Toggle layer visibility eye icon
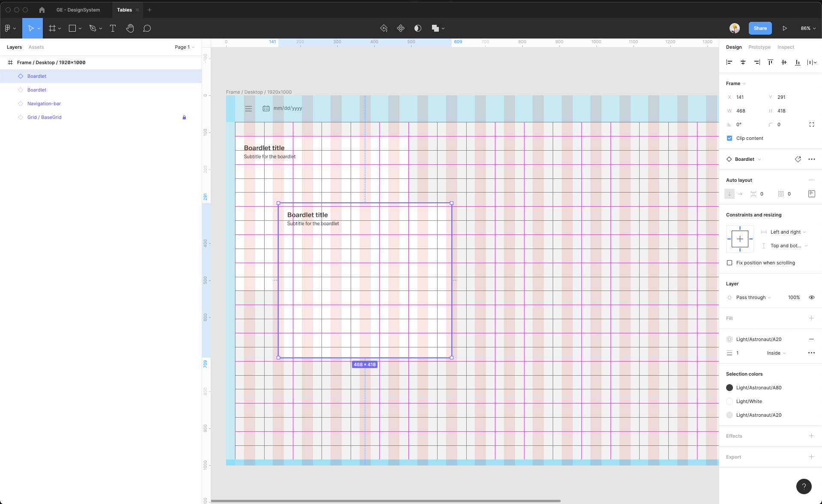822x504 pixels. click(811, 297)
